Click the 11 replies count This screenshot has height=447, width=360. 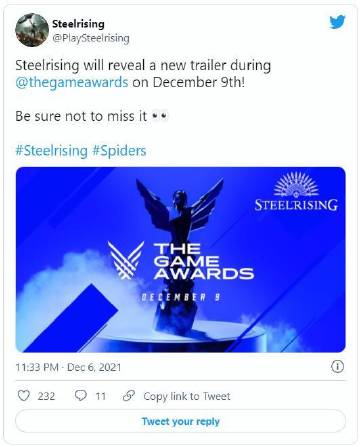(101, 396)
